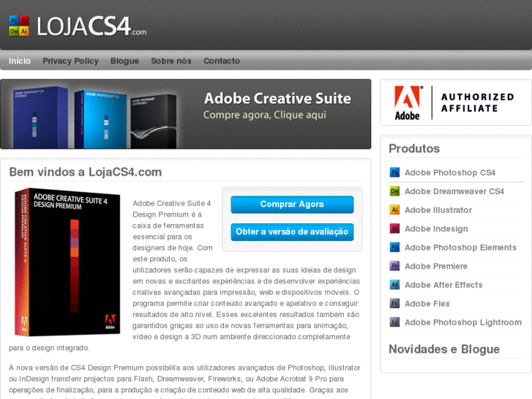Open the Adobe Photoshop CS4 link
Image resolution: width=532 pixels, height=399 pixels.
[x=450, y=173]
